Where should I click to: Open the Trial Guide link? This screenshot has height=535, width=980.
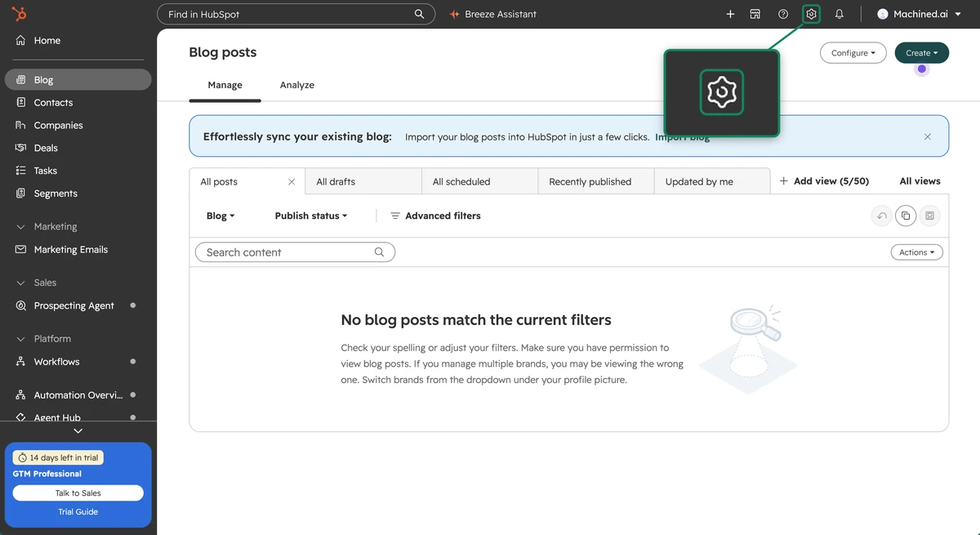78,512
